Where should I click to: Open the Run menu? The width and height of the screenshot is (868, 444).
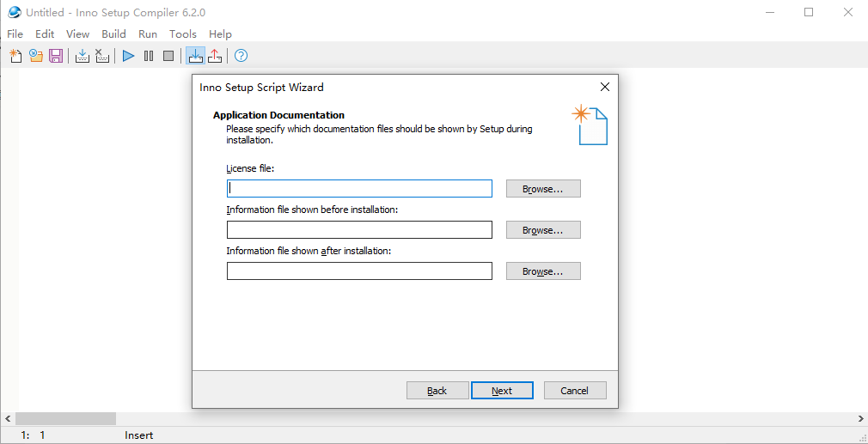coord(148,33)
